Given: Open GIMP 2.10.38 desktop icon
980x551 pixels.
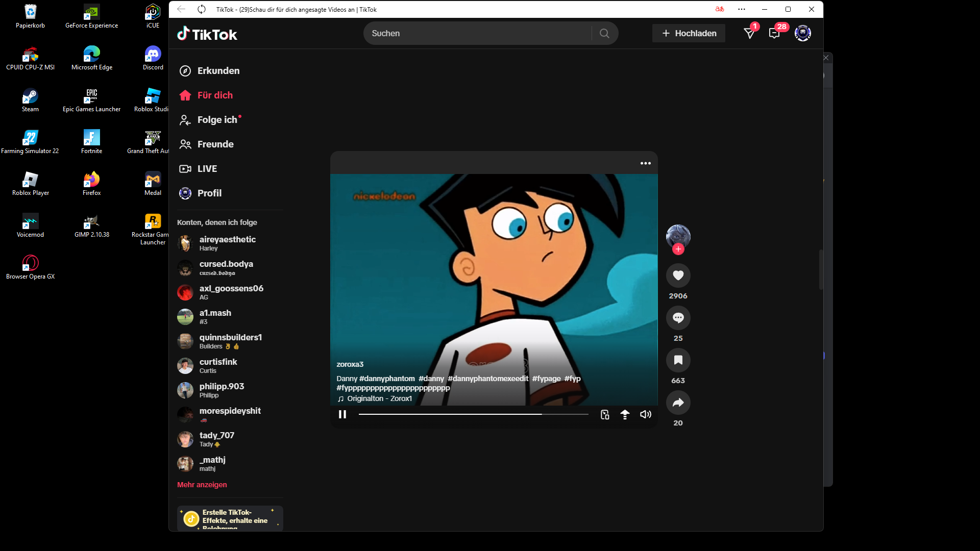Looking at the screenshot, I should click(x=91, y=226).
